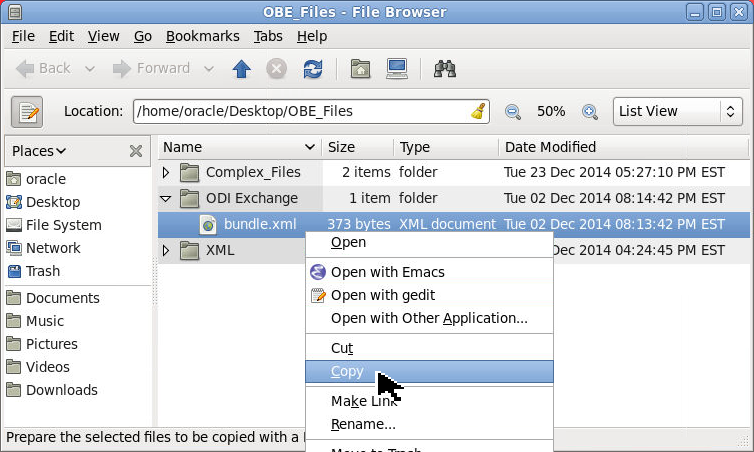Expand the XML folder triangle
754x452 pixels.
166,251
